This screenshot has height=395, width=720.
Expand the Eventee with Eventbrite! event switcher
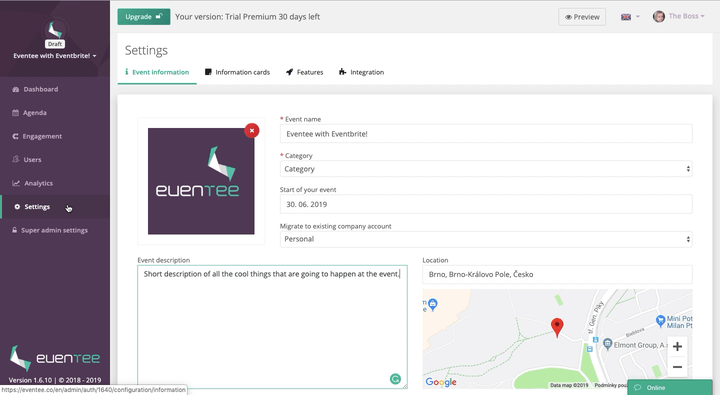(55, 56)
